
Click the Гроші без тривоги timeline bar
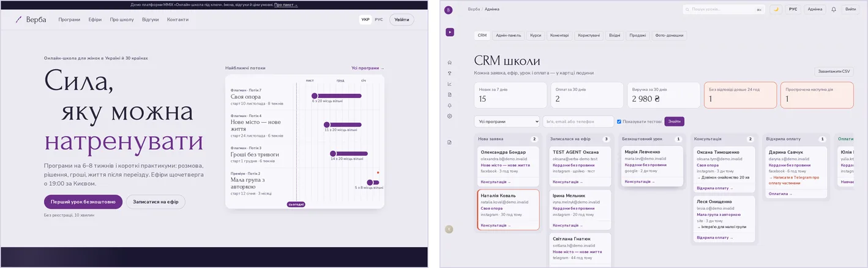tap(349, 153)
